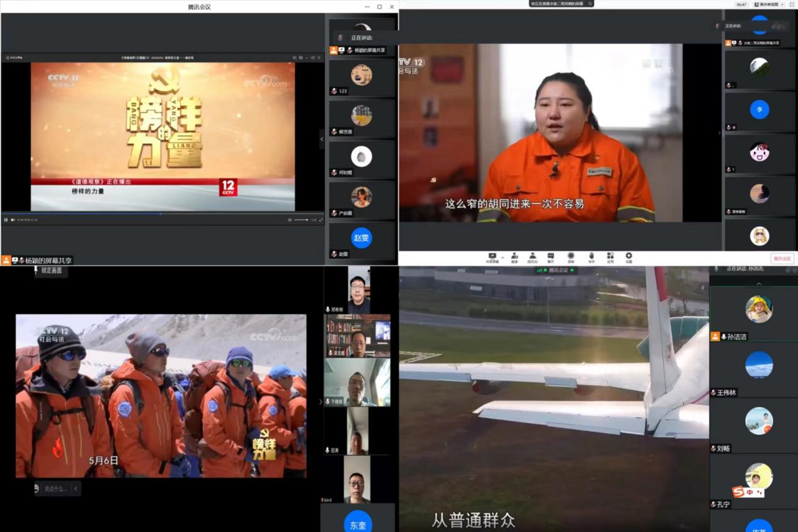Collapse the participant panel with left chevron
The width and height of the screenshot is (798, 532).
point(321,139)
